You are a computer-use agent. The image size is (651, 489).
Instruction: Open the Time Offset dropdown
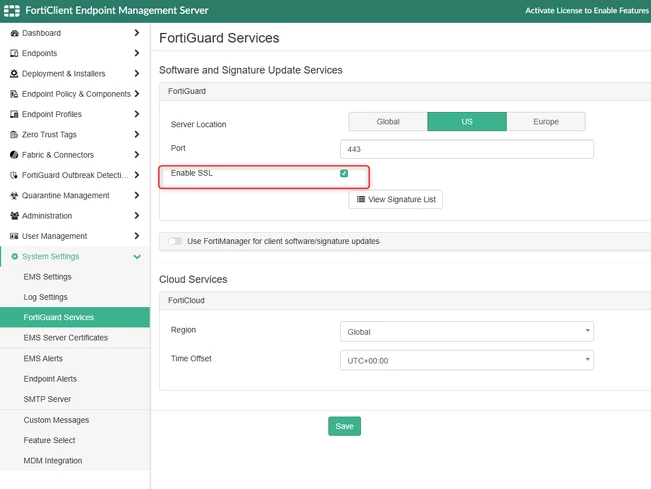pyautogui.click(x=467, y=360)
